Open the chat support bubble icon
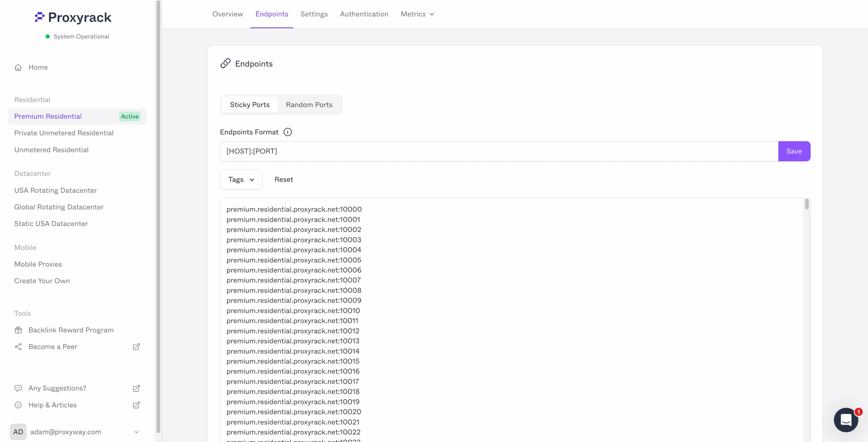868x442 pixels. point(846,420)
